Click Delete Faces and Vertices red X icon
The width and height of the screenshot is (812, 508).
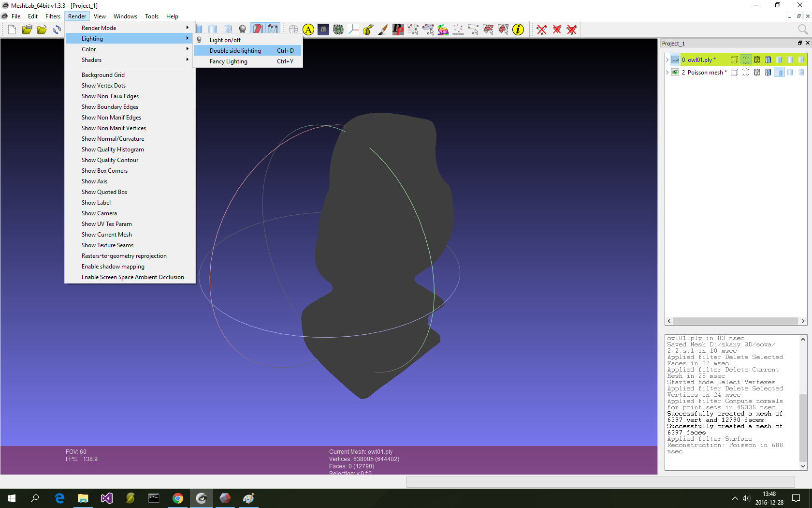tap(572, 30)
